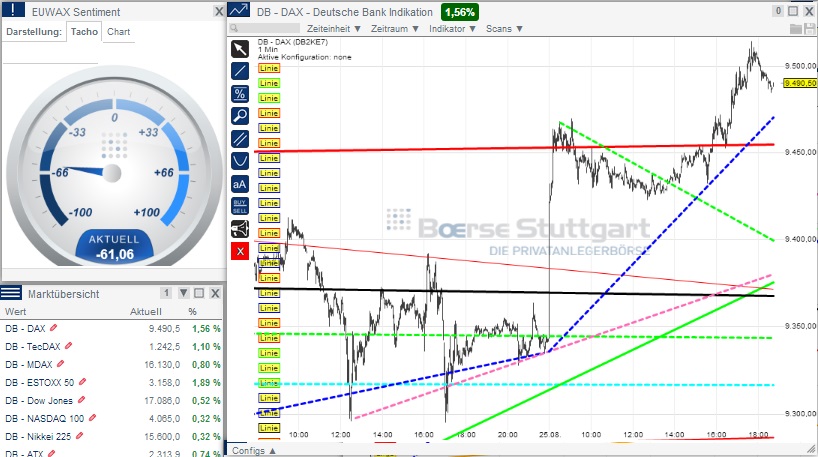Switch Darstellung to the Chart tab
Viewport: 818px width, 457px height.
click(x=118, y=32)
